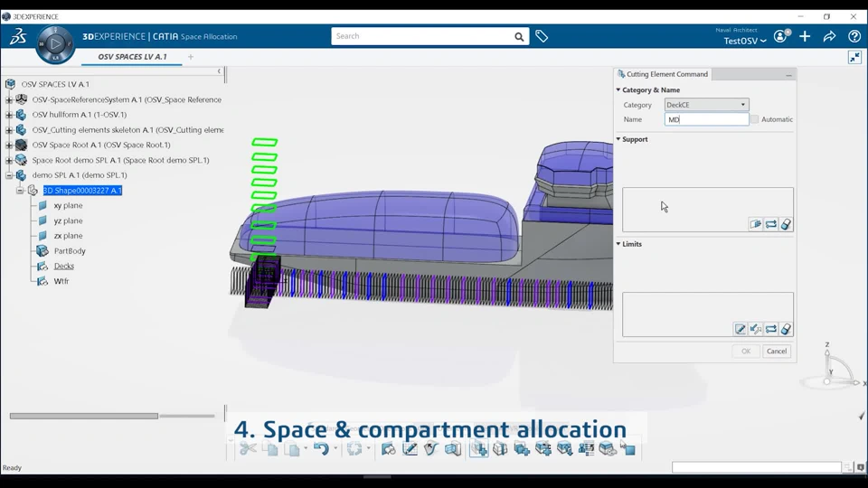The width and height of the screenshot is (868, 488).
Task: Click the Undo arrow icon
Action: 320,449
